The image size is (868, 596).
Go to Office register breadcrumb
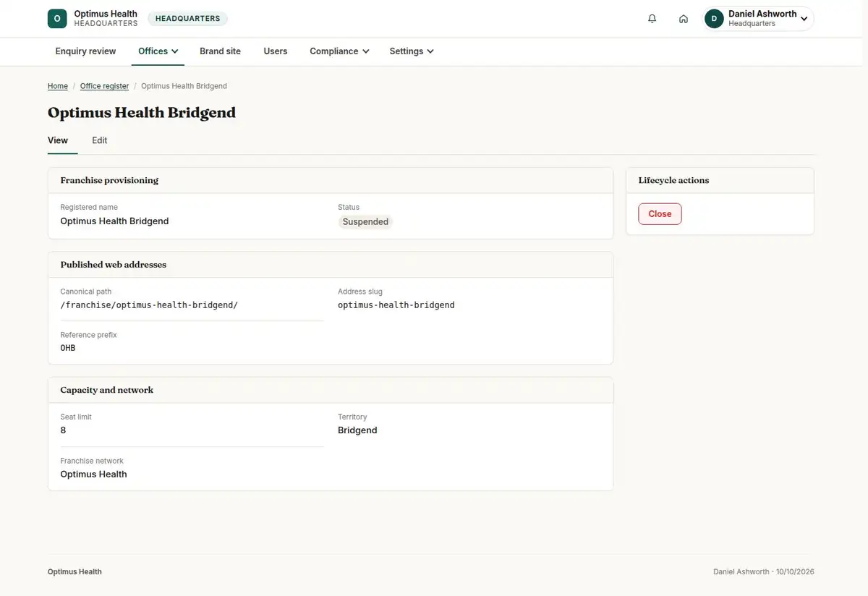(x=104, y=86)
